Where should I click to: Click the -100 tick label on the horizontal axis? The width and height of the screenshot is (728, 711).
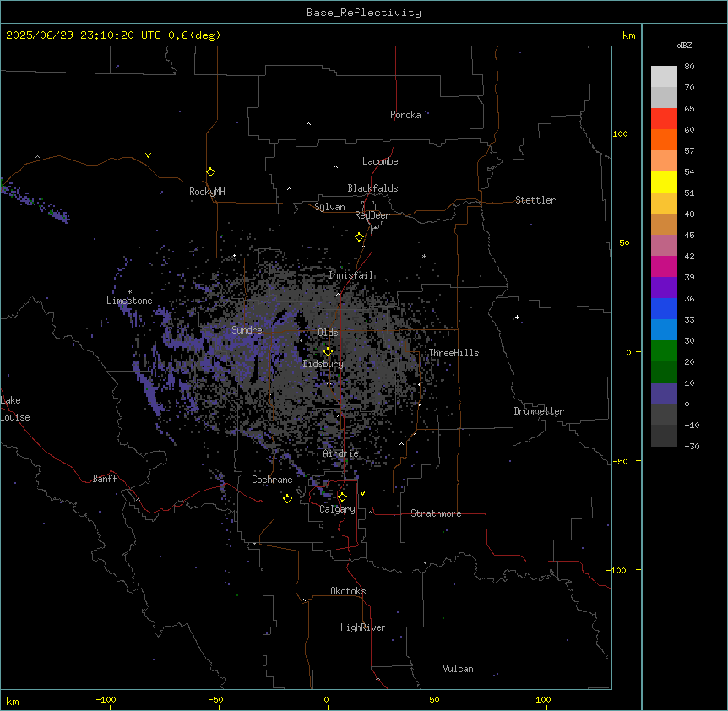tap(106, 699)
